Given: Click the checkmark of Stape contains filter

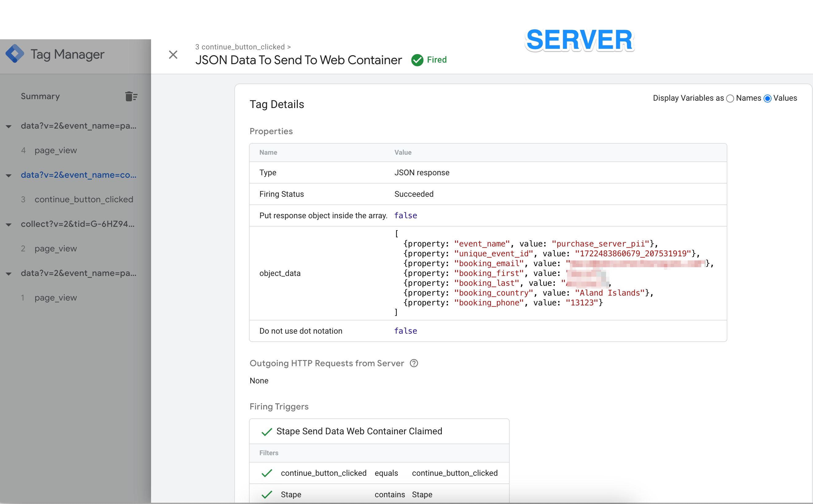Looking at the screenshot, I should tap(267, 494).
